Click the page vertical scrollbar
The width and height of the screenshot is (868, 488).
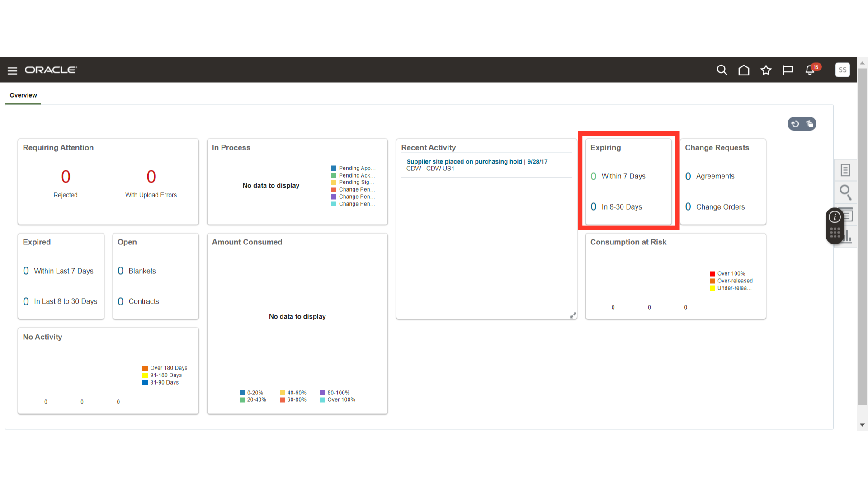tap(862, 237)
